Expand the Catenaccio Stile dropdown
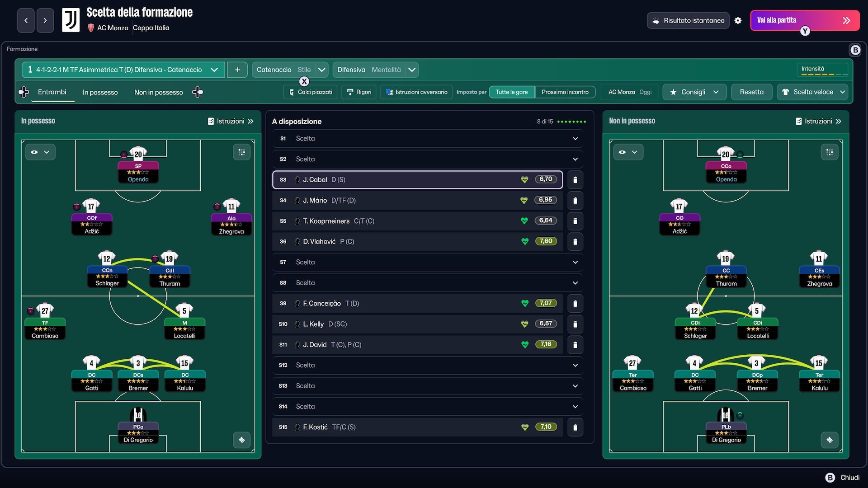 [x=290, y=70]
